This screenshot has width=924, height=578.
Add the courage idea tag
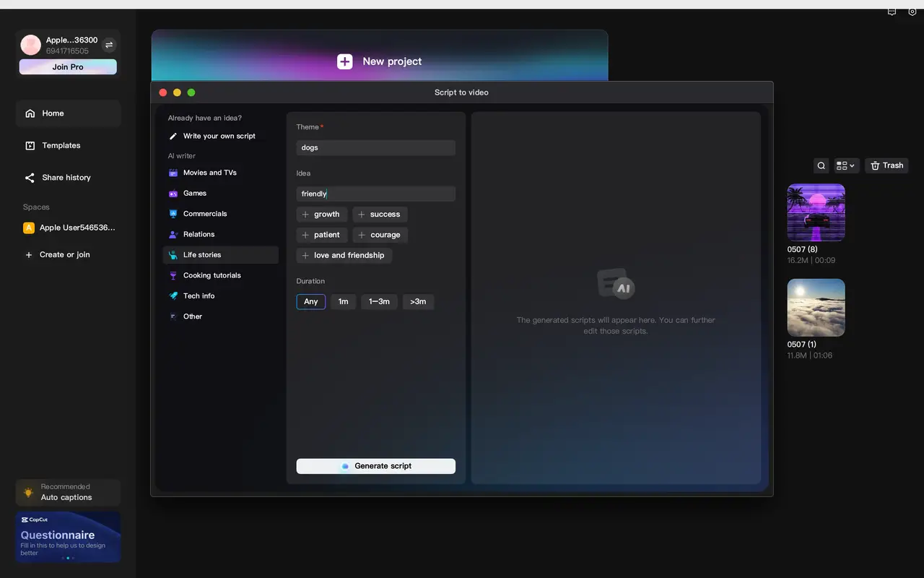click(x=380, y=235)
